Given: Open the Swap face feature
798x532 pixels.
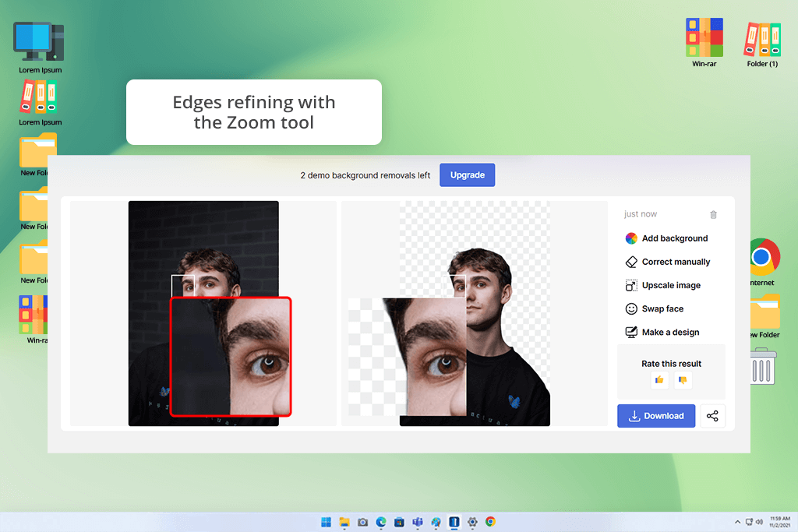Looking at the screenshot, I should tap(655, 308).
